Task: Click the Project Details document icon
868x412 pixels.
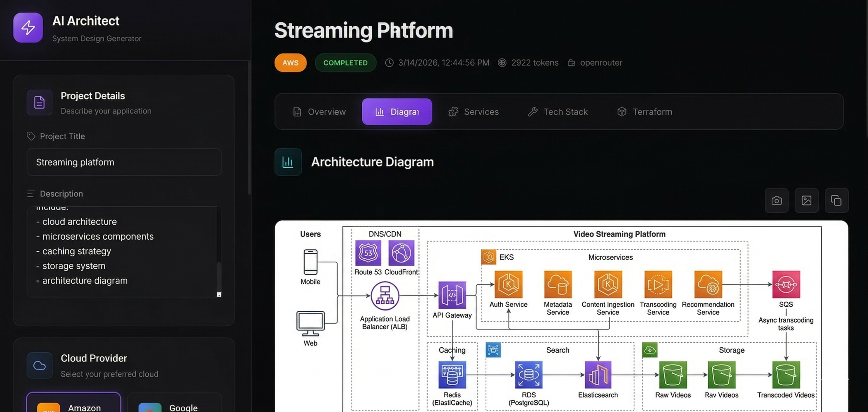Action: point(40,103)
